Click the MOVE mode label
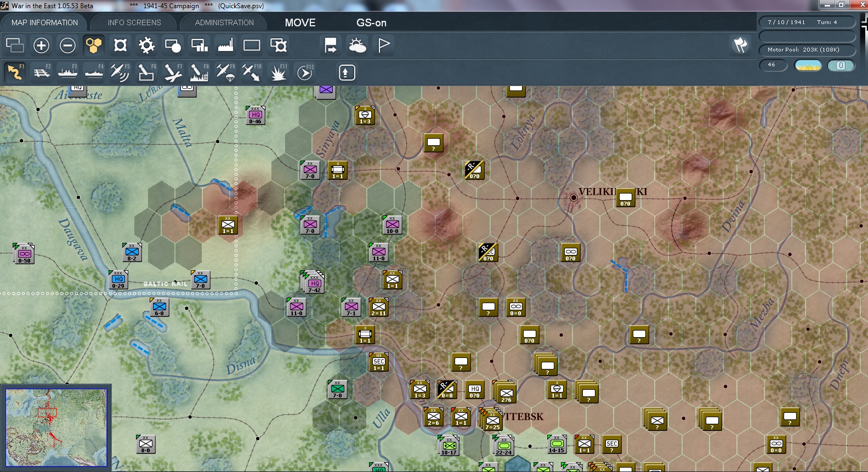This screenshot has width=868, height=472. (x=300, y=23)
